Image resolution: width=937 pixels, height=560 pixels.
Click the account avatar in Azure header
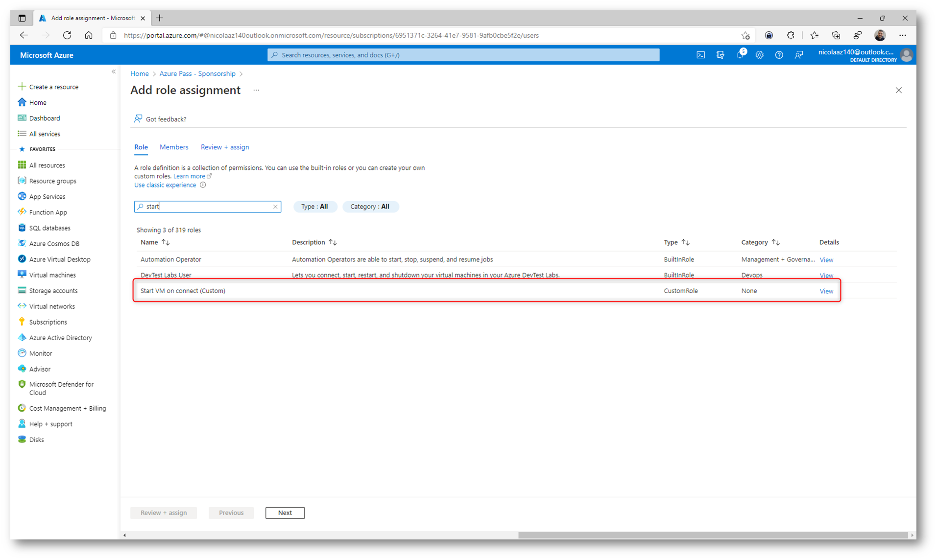(x=906, y=55)
